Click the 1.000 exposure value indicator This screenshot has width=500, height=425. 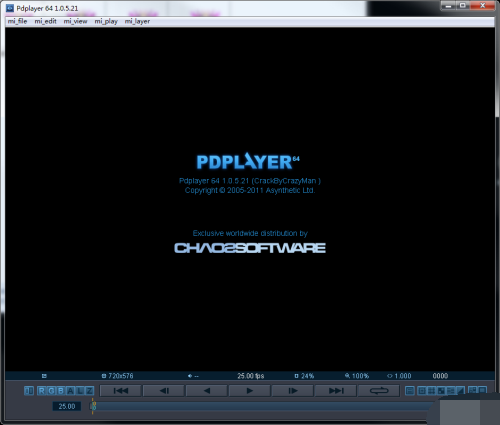399,376
